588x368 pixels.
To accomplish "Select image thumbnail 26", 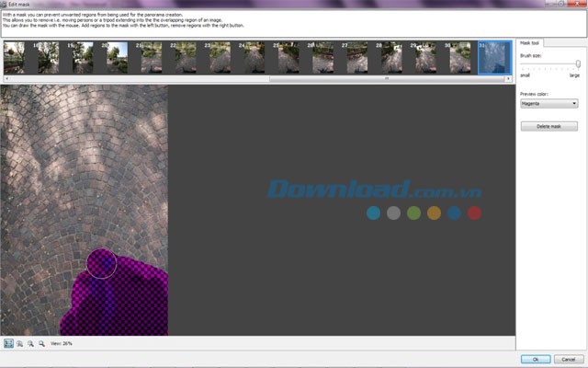I will (x=322, y=58).
